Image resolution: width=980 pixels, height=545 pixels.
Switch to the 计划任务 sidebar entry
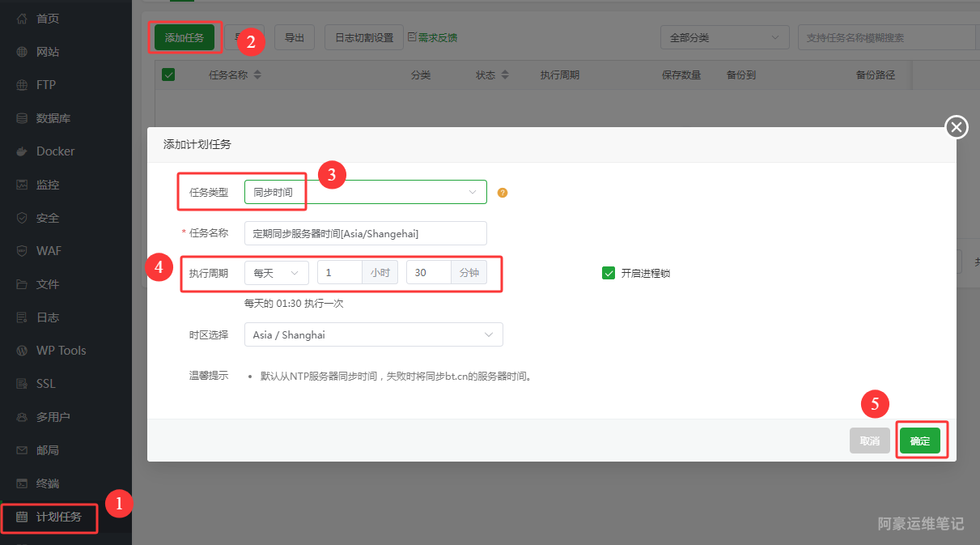pos(49,516)
